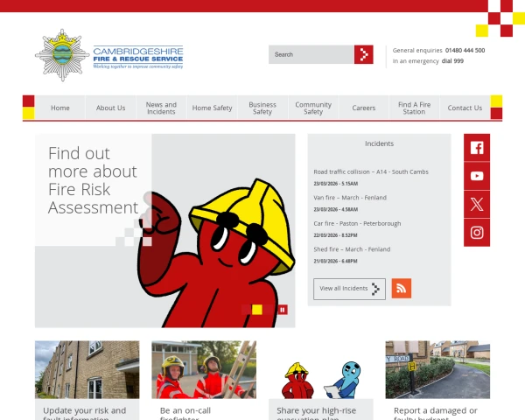
Task: Open 'Share your high-rise evacuation plan' link
Action: coord(317,414)
